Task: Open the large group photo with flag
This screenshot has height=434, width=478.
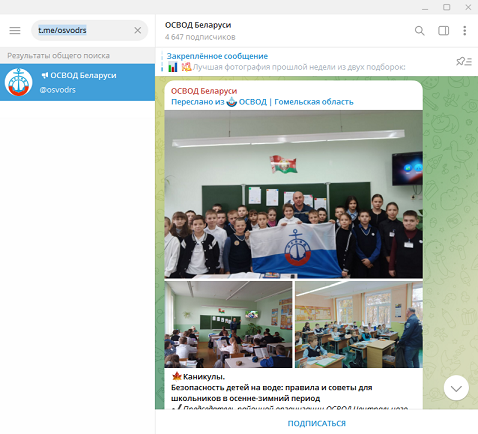Action: 294,194
